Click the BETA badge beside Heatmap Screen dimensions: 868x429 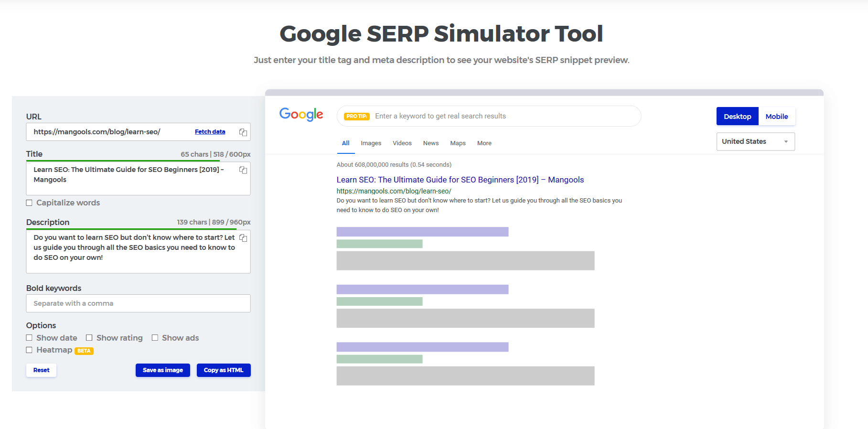pos(84,351)
